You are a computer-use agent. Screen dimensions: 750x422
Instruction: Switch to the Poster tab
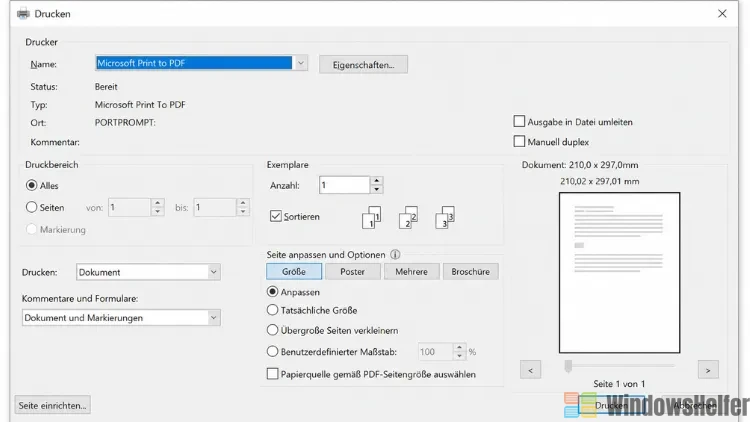click(x=353, y=271)
